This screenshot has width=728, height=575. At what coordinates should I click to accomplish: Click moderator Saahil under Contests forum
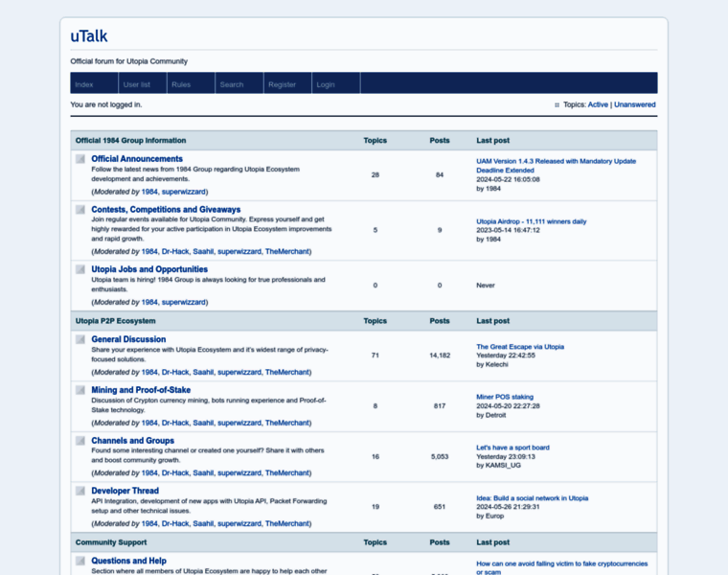pos(203,251)
